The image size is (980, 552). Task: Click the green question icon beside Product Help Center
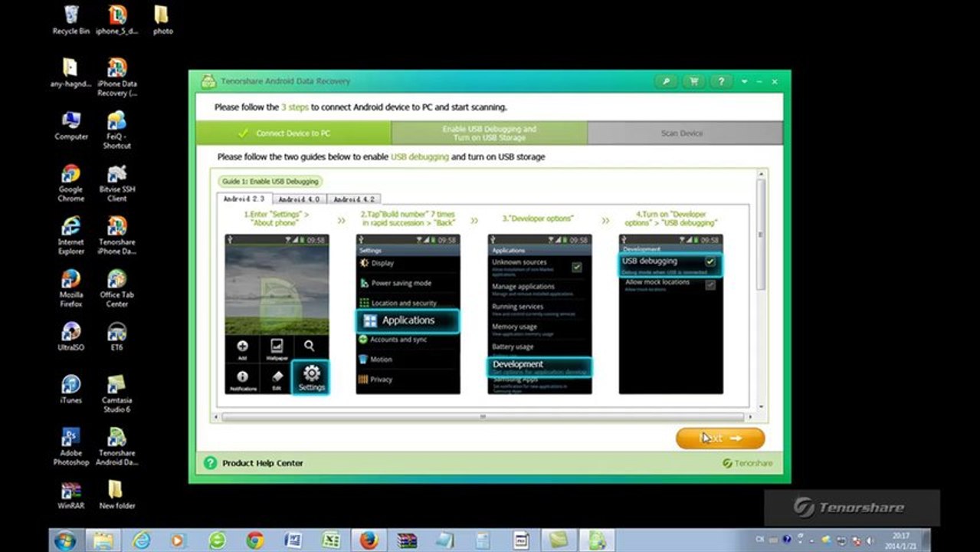coord(210,463)
